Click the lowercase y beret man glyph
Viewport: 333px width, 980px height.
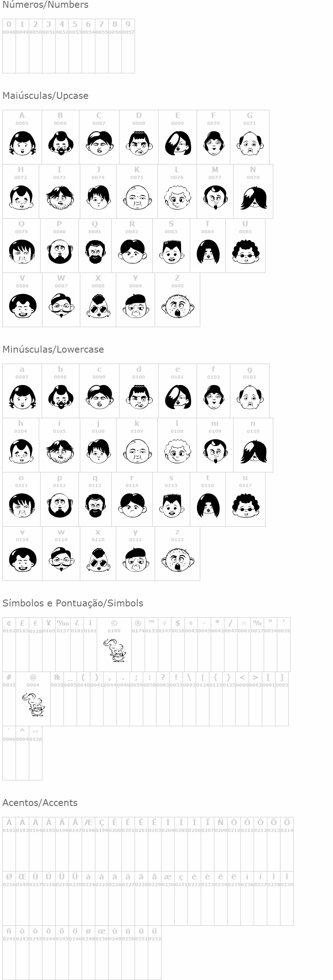click(x=135, y=559)
